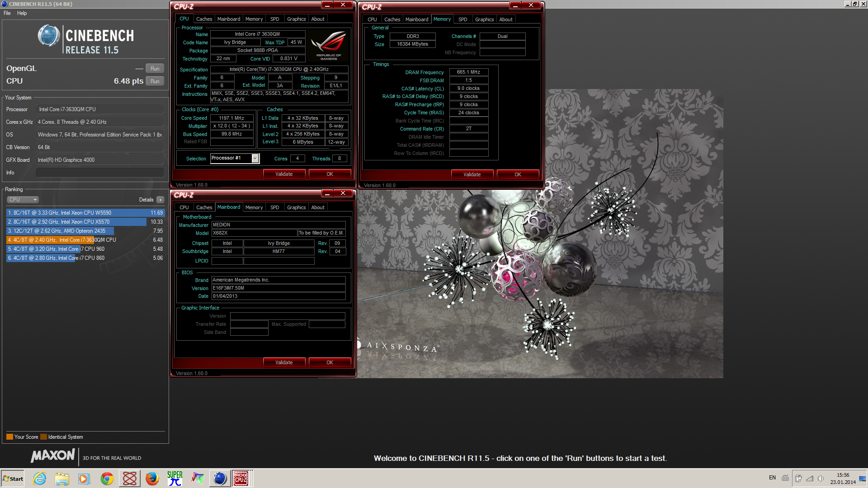The height and width of the screenshot is (488, 868).
Task: Open About tab in the Mainboard CPU-Z window
Action: (318, 207)
